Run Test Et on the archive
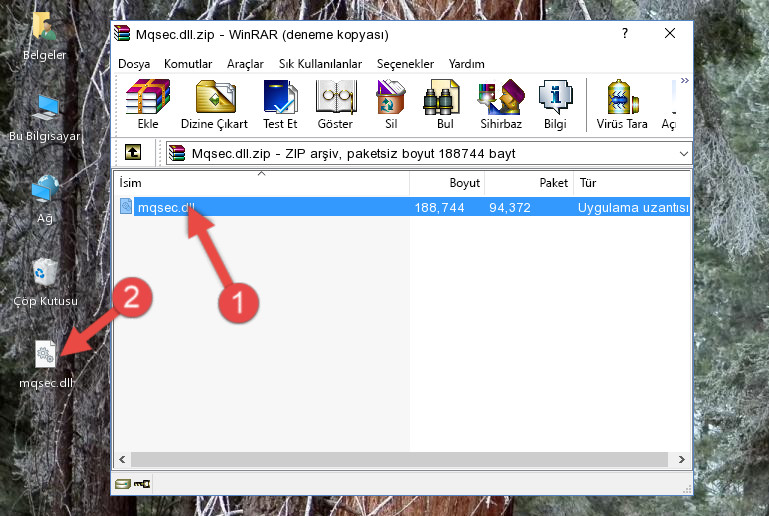 coord(280,104)
